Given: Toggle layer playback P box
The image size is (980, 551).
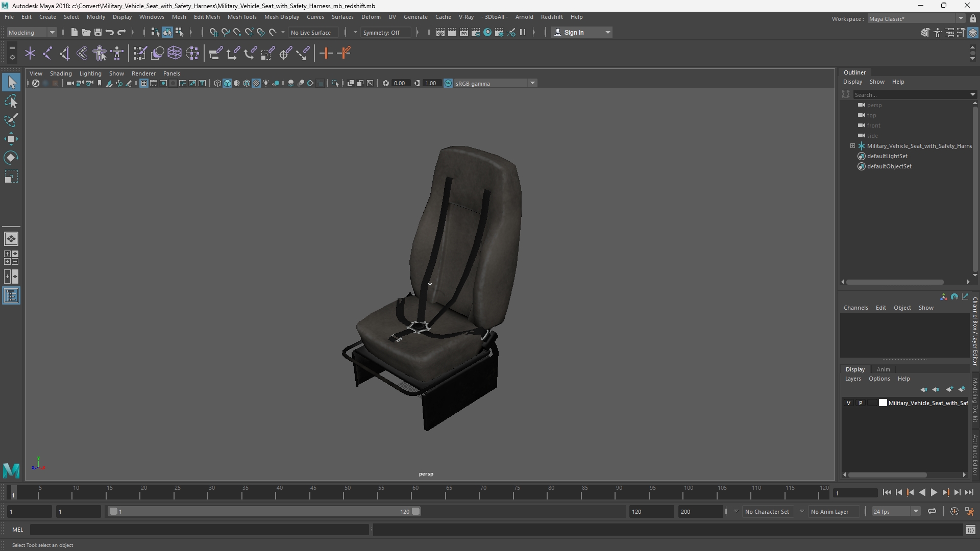Looking at the screenshot, I should [861, 403].
